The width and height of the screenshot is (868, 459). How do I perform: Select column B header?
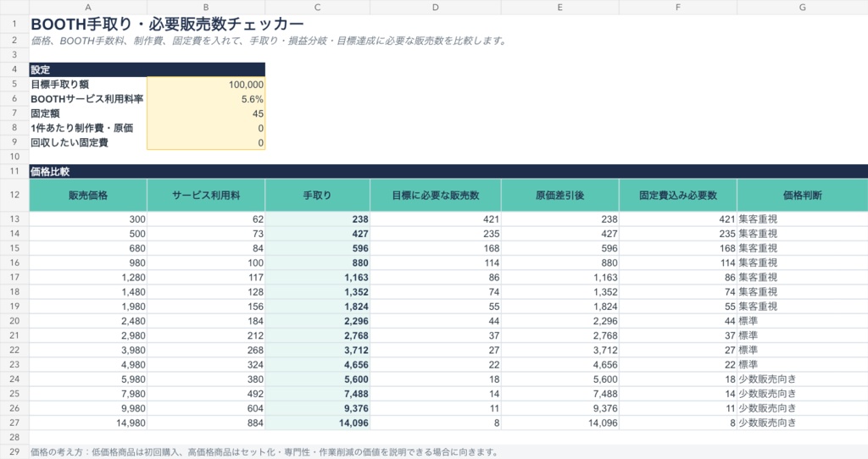(x=206, y=7)
